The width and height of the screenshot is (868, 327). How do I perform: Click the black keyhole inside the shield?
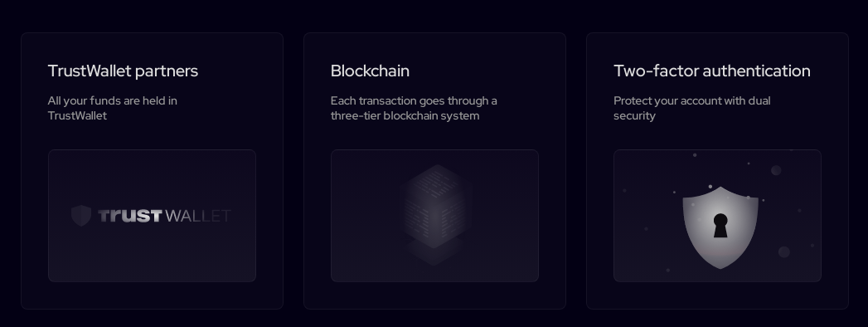720,226
